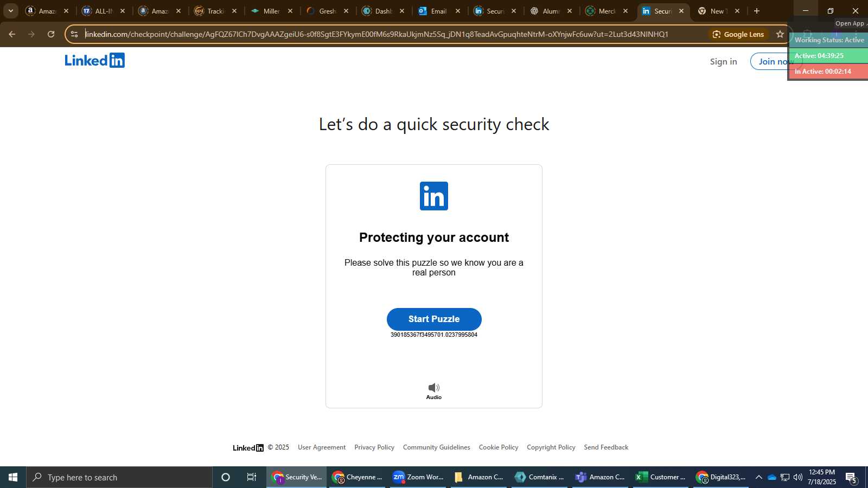
Task: Click the Audio speaker icon
Action: 434,388
